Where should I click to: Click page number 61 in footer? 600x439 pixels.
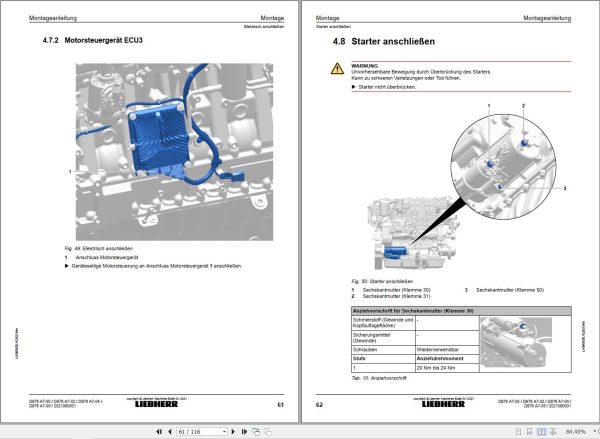coord(280,405)
